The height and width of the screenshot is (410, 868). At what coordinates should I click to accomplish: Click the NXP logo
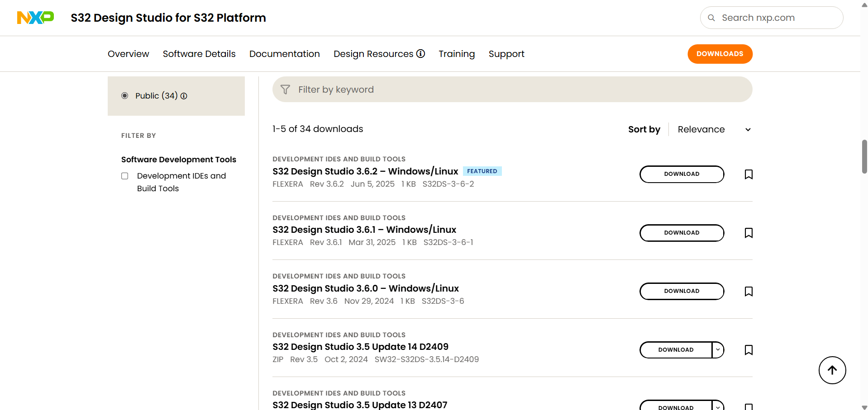[35, 18]
